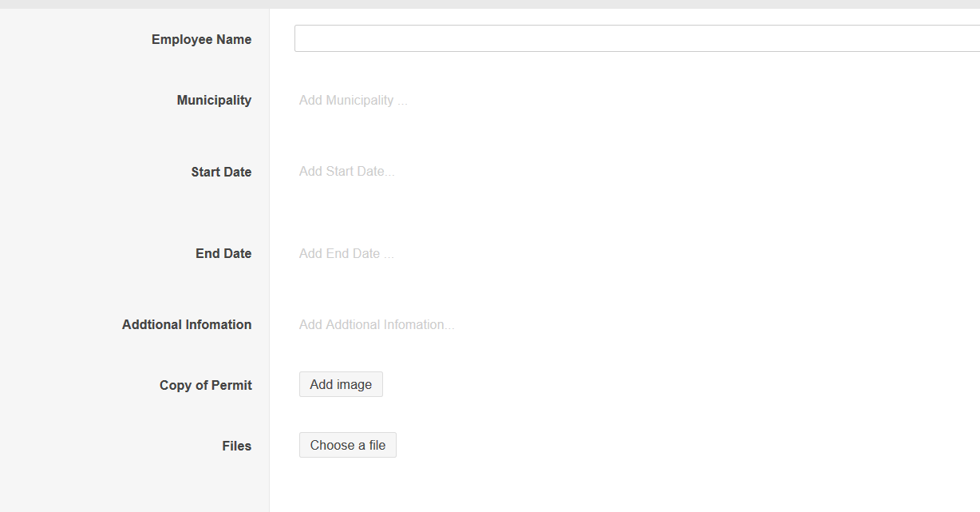
Task: Click the Addtional Infomation label
Action: (187, 325)
